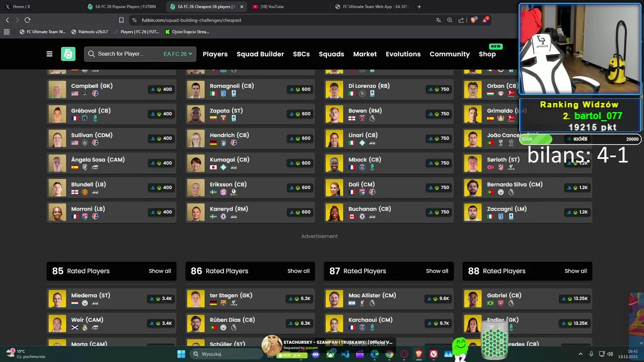The height and width of the screenshot is (362, 644).
Task: Open the Community menu item
Action: click(x=450, y=54)
